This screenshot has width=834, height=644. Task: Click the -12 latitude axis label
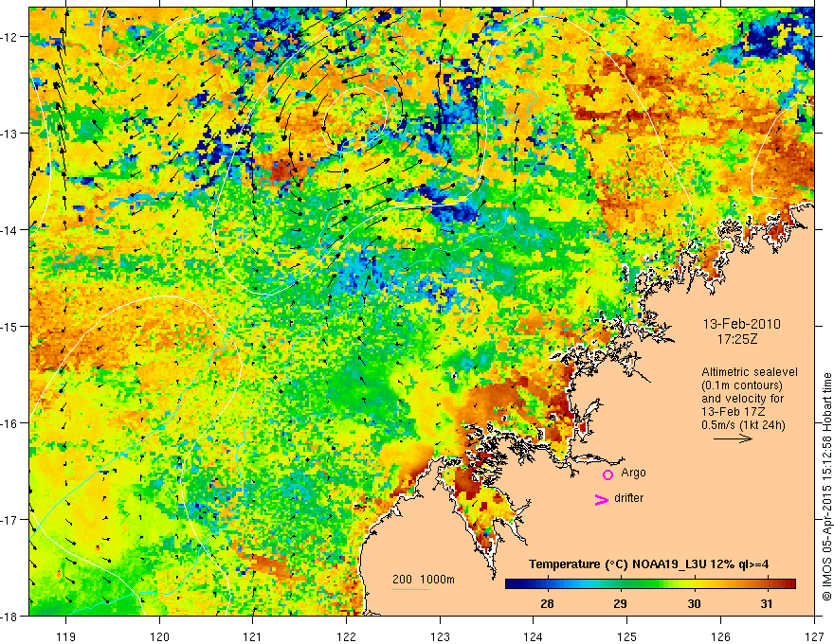[9, 37]
